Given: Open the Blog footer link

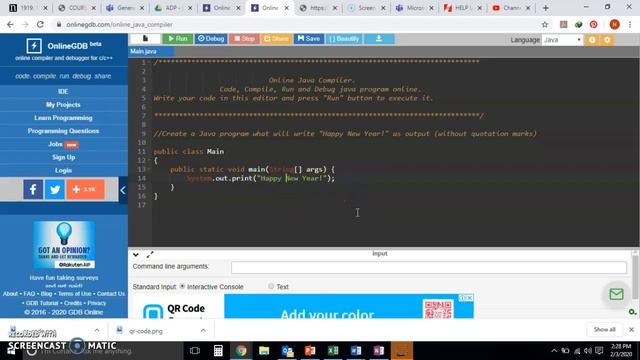Looking at the screenshot, I should (x=47, y=294).
